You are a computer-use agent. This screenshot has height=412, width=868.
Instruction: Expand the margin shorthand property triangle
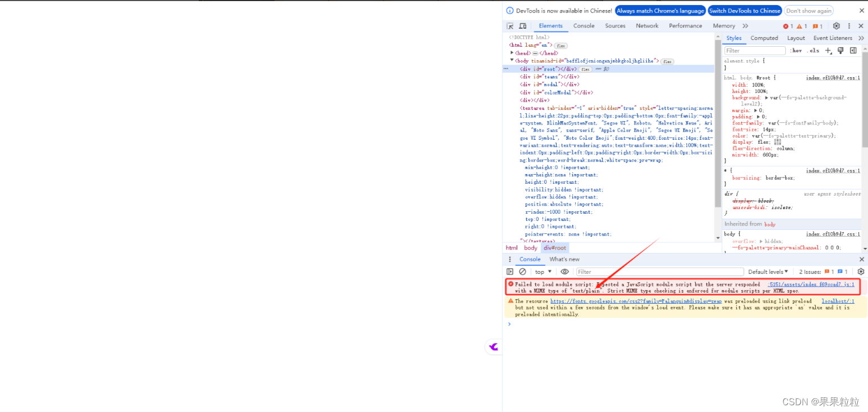(x=756, y=110)
